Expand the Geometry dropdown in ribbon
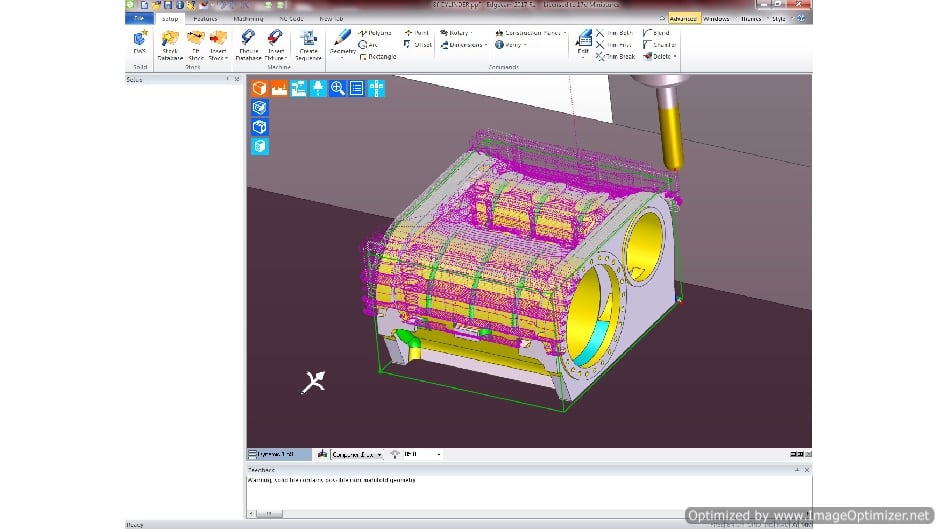Image resolution: width=940 pixels, height=529 pixels. 342,58
